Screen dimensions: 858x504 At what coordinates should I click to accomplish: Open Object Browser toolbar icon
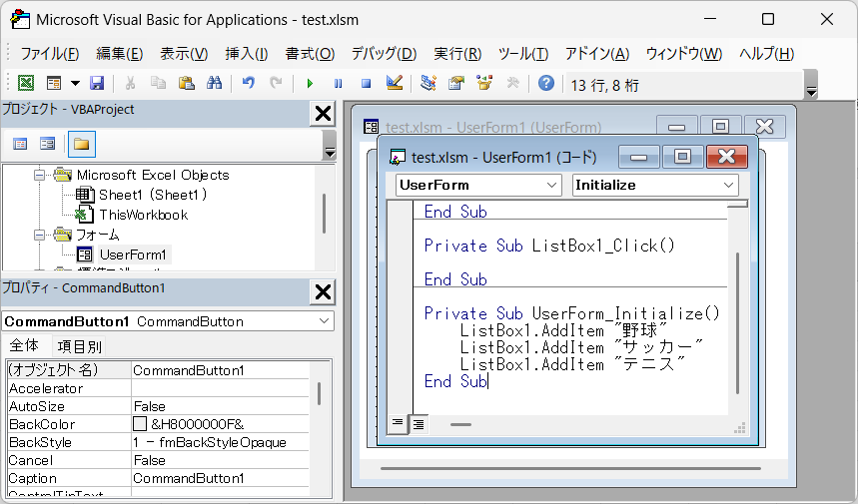[484, 83]
